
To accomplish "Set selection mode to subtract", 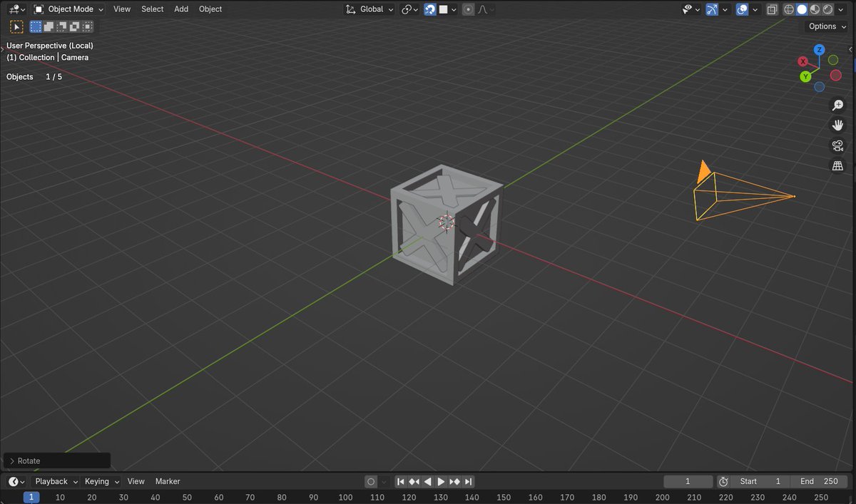I will click(61, 27).
